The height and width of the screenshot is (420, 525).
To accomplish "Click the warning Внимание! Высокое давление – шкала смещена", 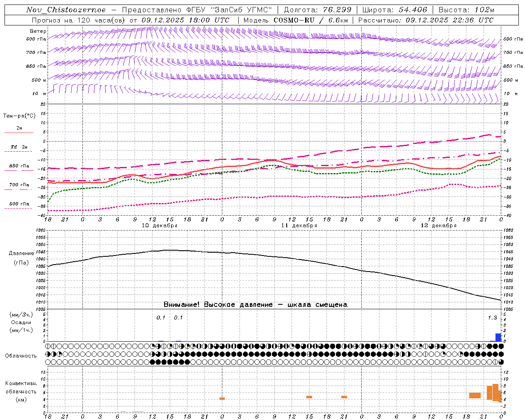I will coord(255,305).
